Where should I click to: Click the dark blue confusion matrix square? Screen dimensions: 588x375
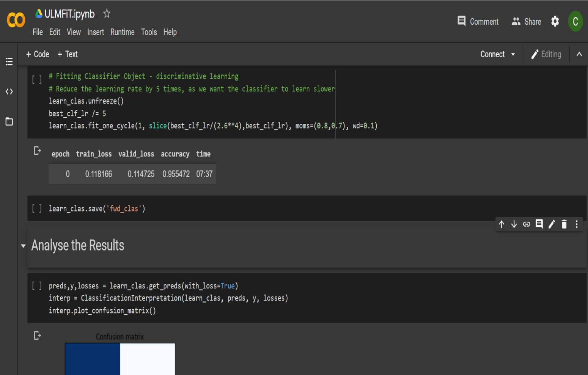pos(93,359)
